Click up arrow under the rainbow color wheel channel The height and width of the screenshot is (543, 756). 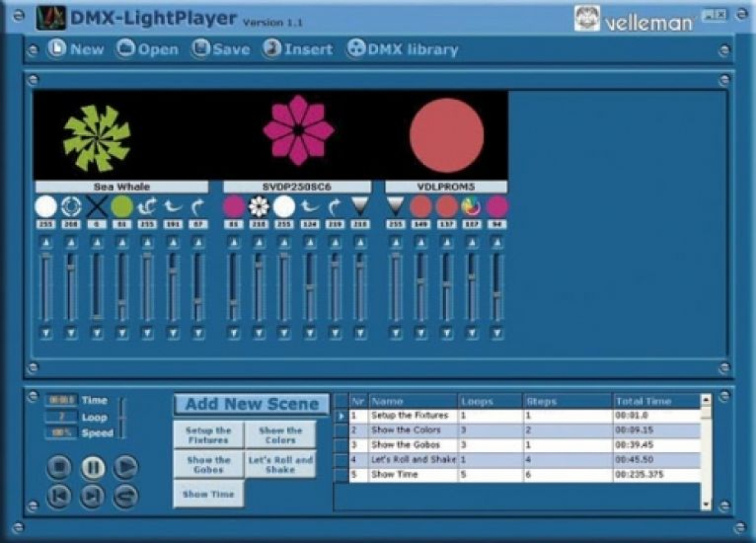pos(471,242)
